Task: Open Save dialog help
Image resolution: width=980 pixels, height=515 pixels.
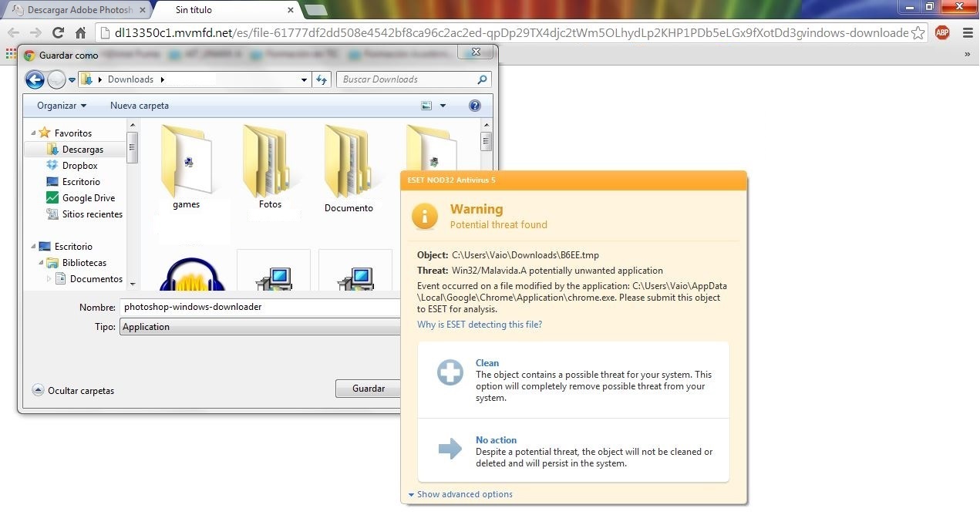Action: (475, 106)
